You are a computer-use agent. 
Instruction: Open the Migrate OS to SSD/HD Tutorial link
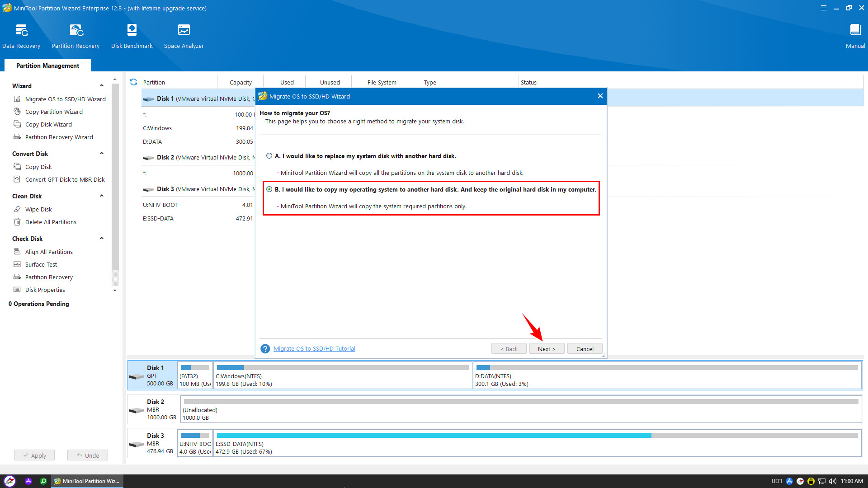pos(314,349)
